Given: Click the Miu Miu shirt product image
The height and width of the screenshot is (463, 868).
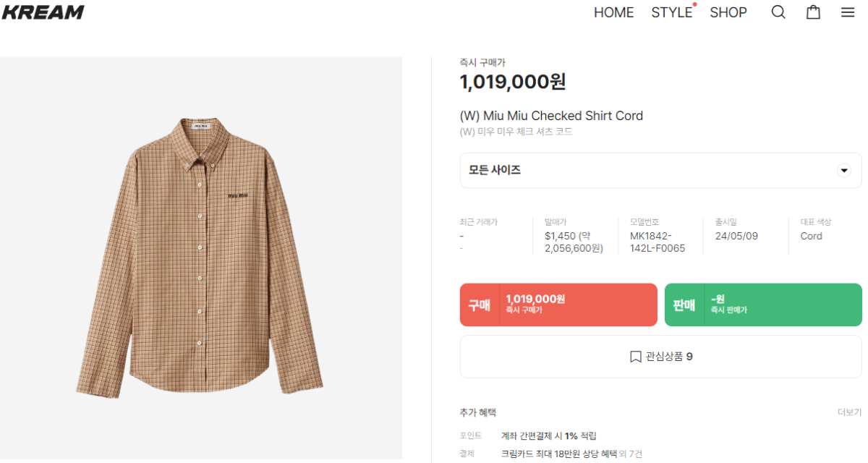Looking at the screenshot, I should click(200, 258).
